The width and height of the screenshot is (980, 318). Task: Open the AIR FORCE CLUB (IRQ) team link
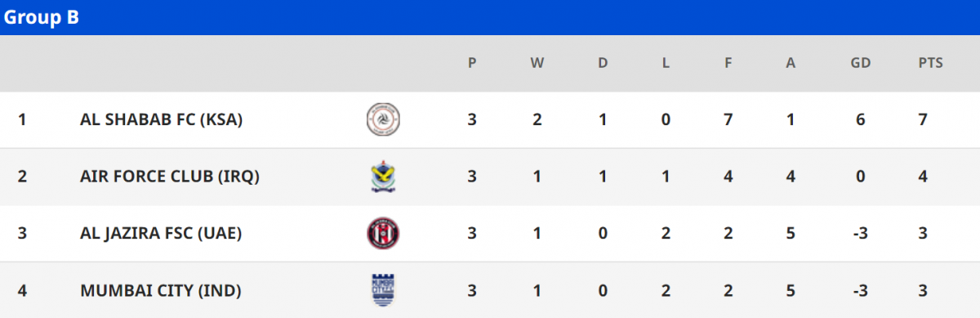pos(170,177)
